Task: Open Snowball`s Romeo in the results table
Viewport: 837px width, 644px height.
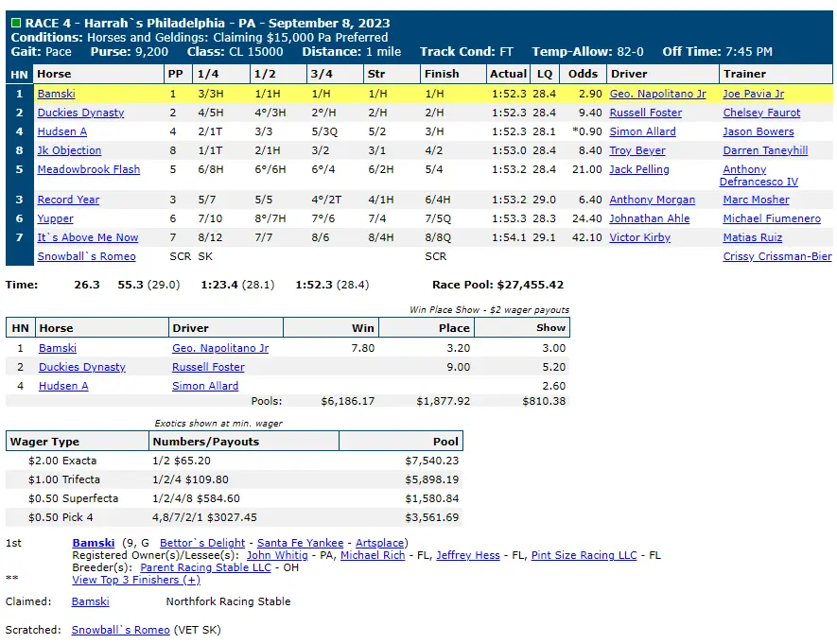Action: click(x=86, y=256)
